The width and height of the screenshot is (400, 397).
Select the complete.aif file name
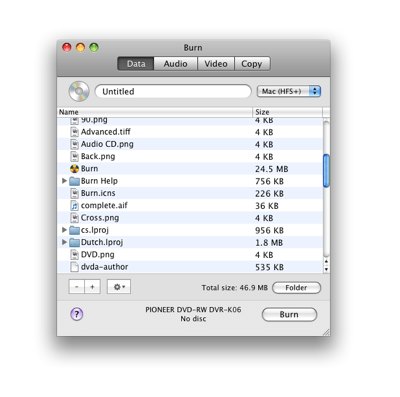point(104,206)
